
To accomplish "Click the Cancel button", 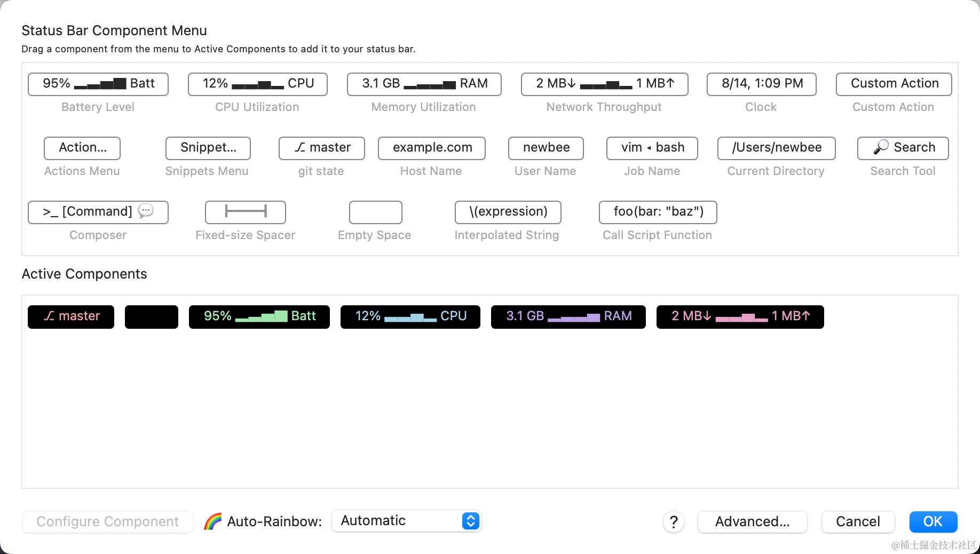I will [x=858, y=521].
